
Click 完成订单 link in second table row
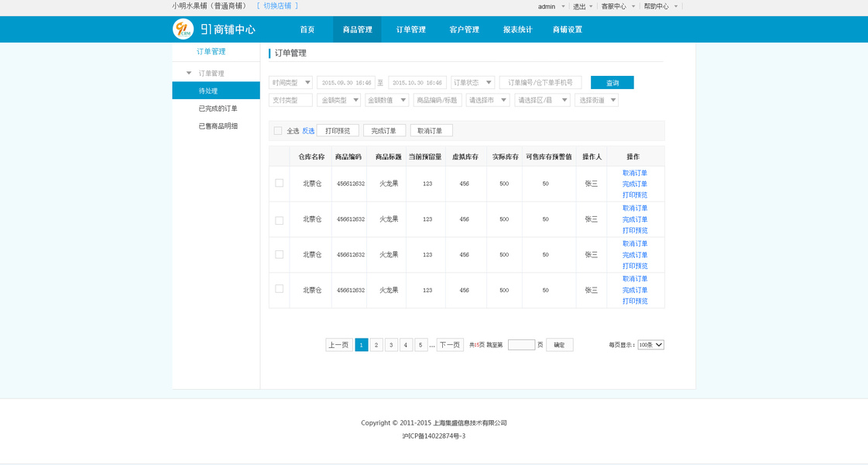[x=634, y=219]
